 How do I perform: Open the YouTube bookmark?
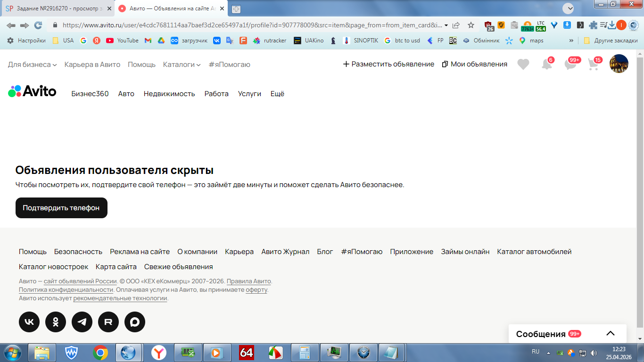click(x=123, y=41)
